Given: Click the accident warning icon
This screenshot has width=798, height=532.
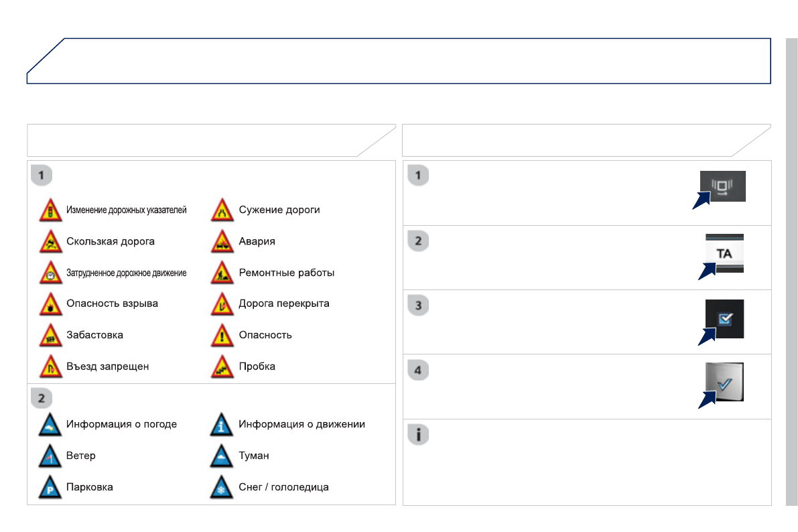Looking at the screenshot, I should [222, 242].
